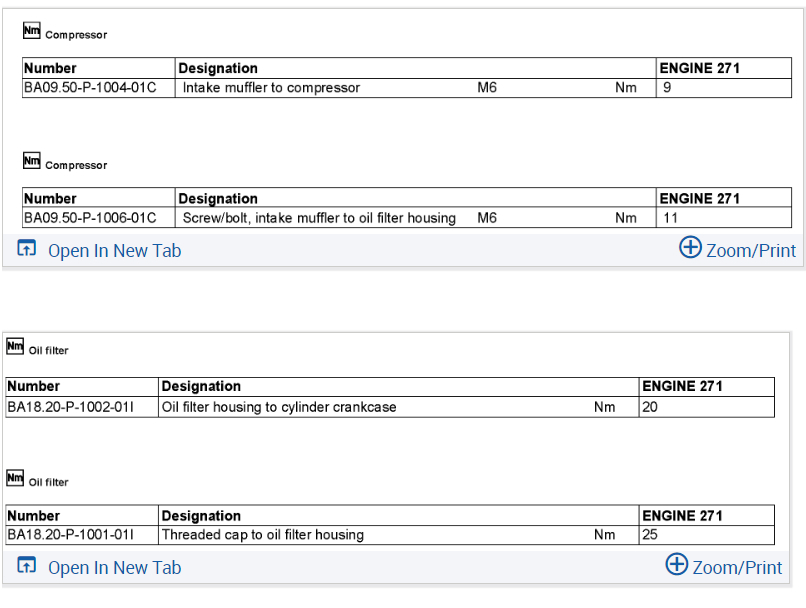
Task: Click the 'Intake muffler to compressor' designation
Action: [271, 88]
